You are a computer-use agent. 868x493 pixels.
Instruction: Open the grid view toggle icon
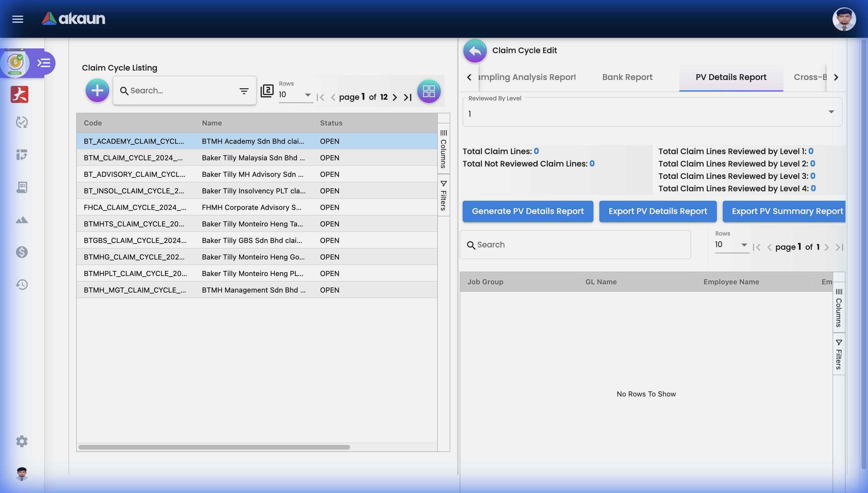(x=429, y=91)
